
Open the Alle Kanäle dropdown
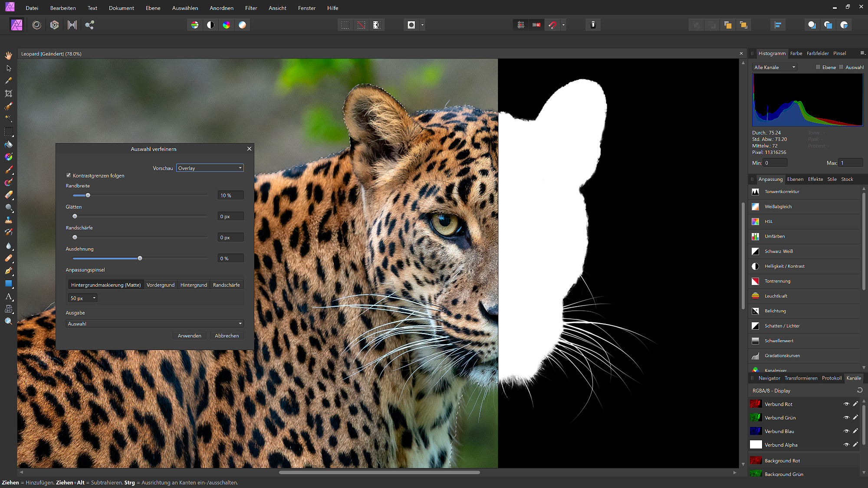[x=775, y=67]
